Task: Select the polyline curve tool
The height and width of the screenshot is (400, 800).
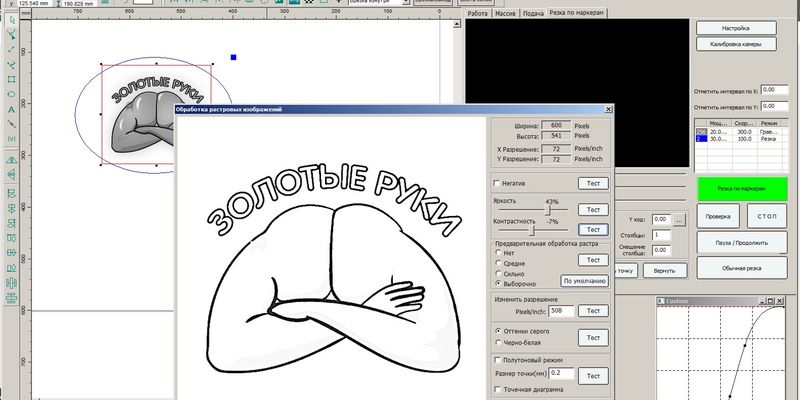Action: 11,65
